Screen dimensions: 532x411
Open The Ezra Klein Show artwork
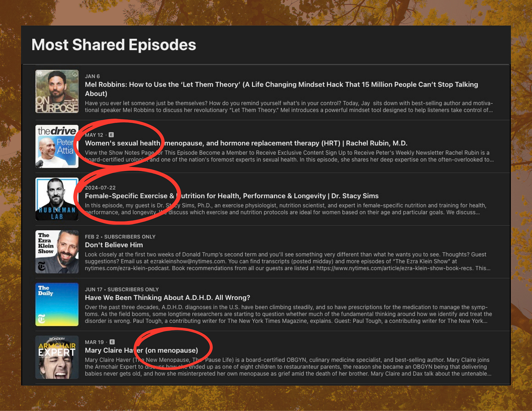pos(57,252)
